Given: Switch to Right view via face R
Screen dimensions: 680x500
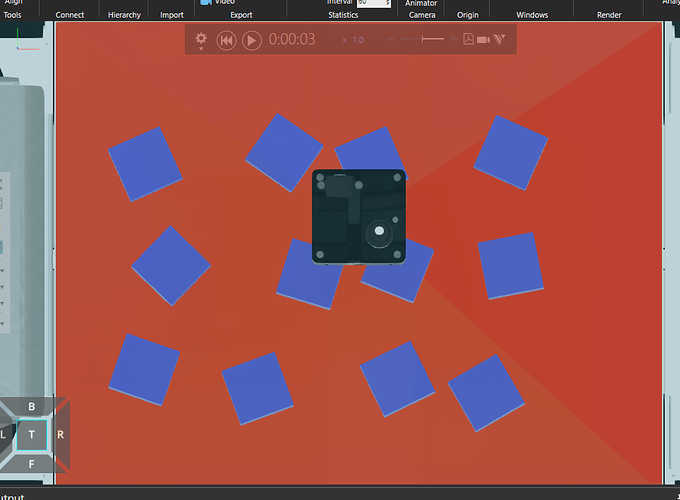Looking at the screenshot, I should (x=60, y=435).
